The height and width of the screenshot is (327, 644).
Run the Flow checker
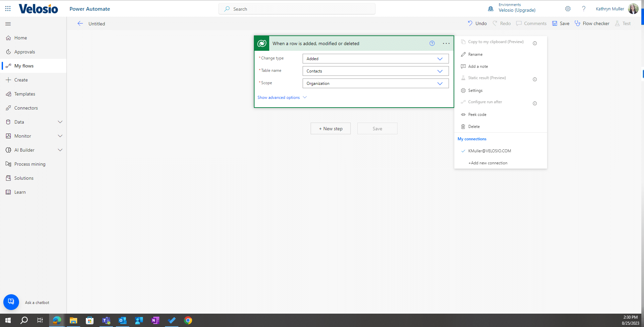[592, 23]
